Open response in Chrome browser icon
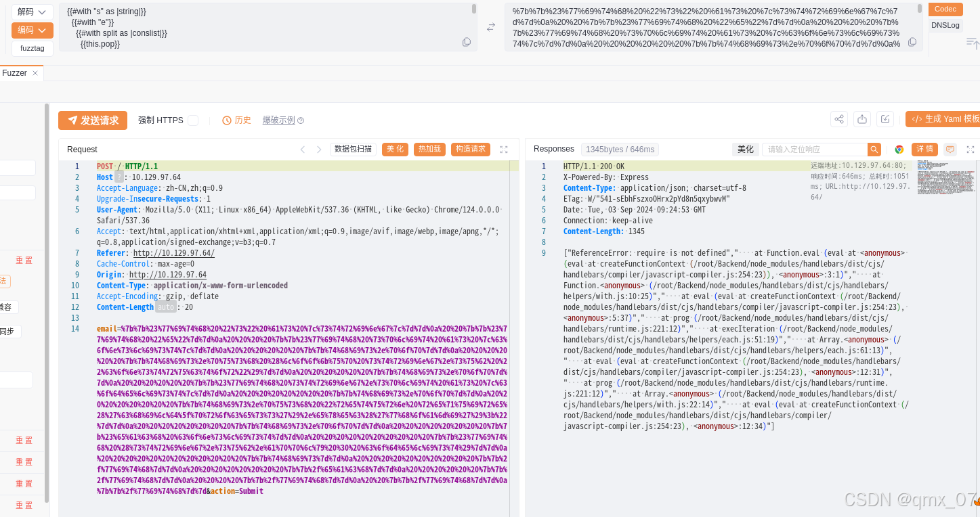Screen dimensions: 980x517 coord(899,150)
